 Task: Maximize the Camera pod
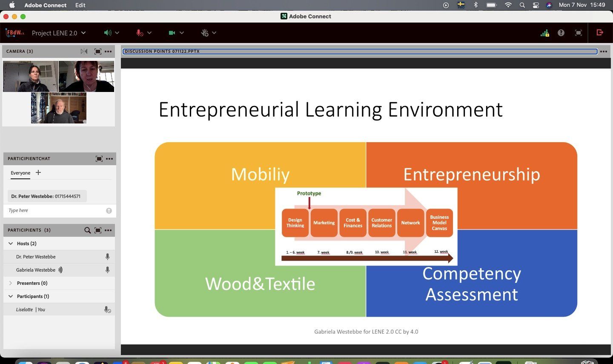pos(98,51)
